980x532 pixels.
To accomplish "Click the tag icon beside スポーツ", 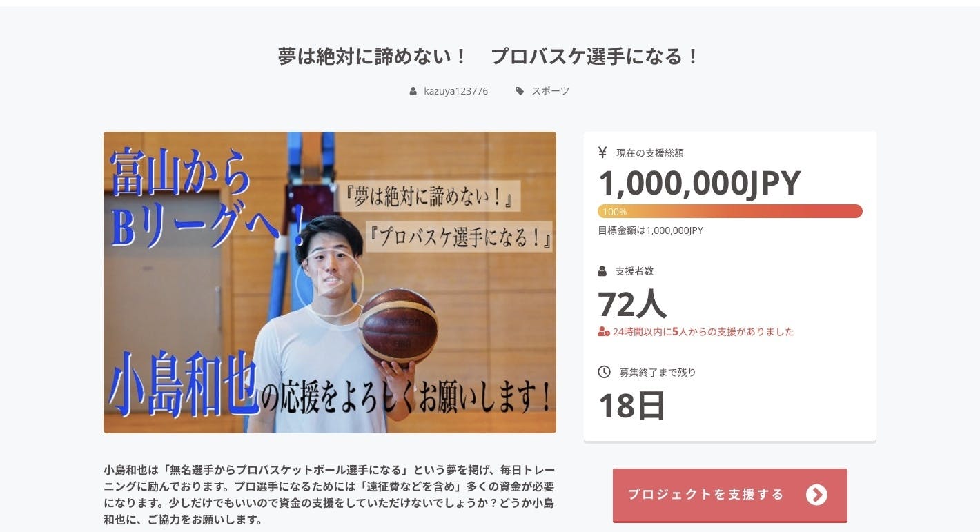I will [x=520, y=91].
